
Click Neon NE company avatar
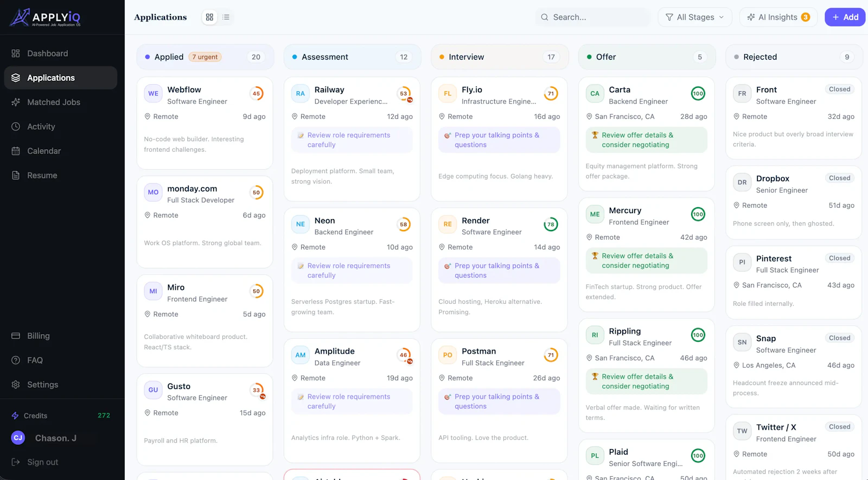pos(301,224)
